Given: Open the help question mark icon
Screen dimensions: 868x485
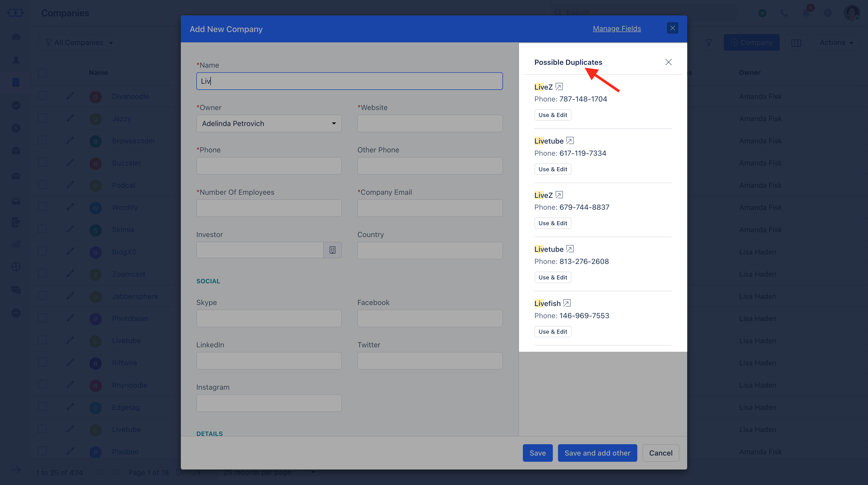Looking at the screenshot, I should tap(827, 13).
